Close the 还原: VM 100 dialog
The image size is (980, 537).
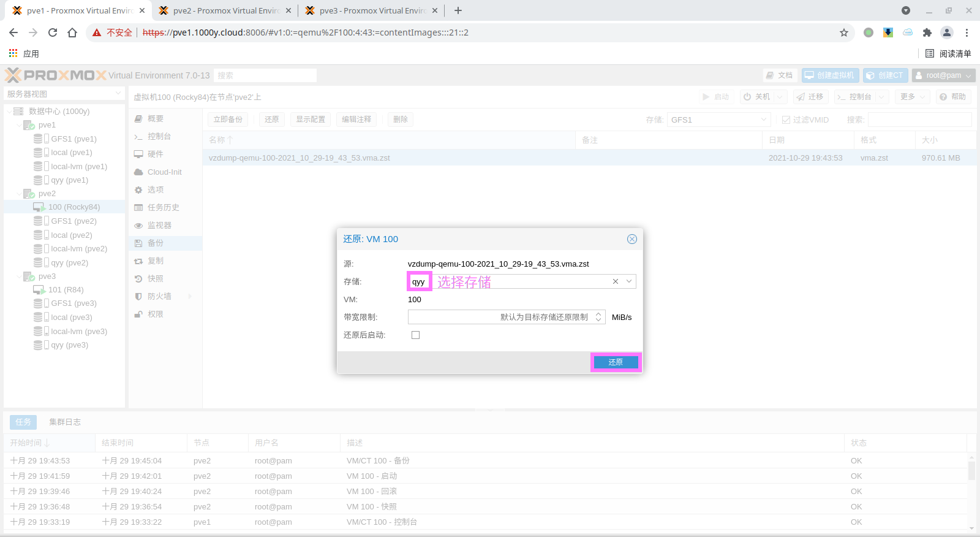[632, 239]
